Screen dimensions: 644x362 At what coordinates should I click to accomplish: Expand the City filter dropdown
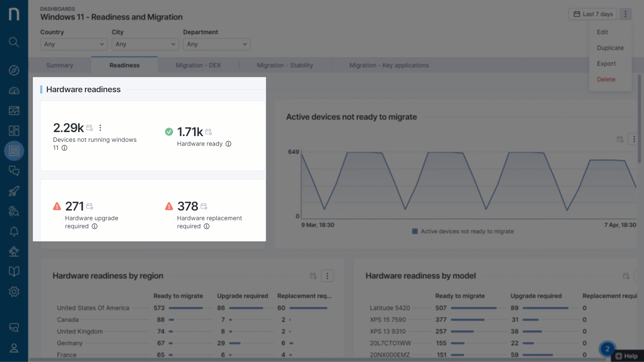[145, 44]
